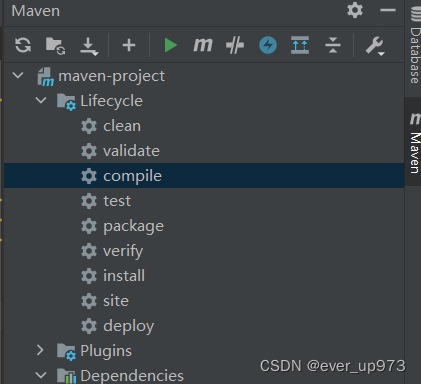Switch to the Maven side tab
421x384 pixels.
414,143
